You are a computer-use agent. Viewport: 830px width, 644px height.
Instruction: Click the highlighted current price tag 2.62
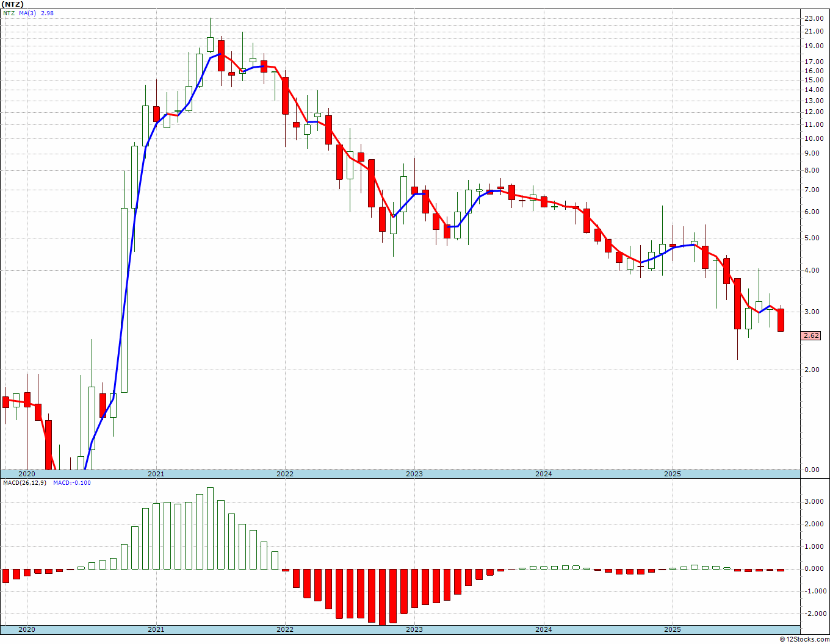(x=812, y=335)
